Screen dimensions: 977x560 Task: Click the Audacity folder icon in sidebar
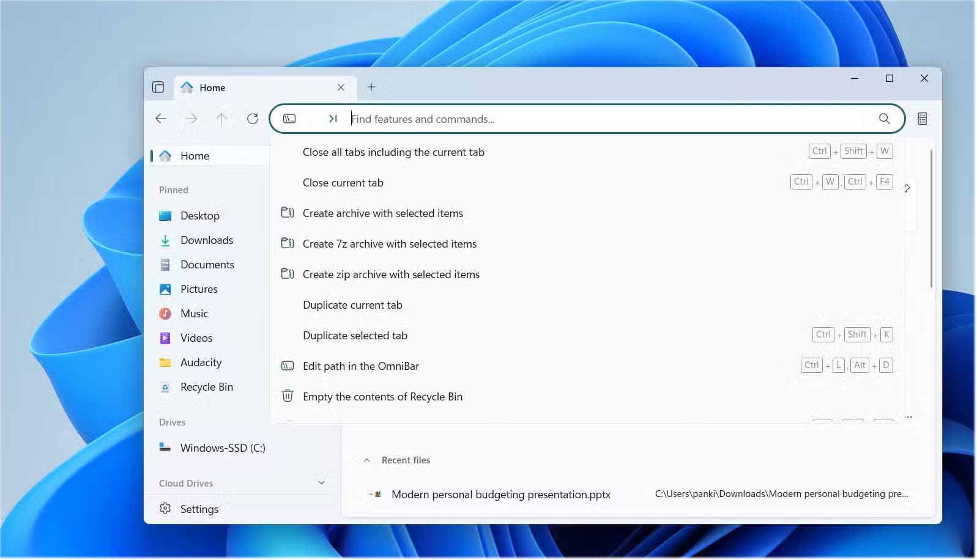165,363
